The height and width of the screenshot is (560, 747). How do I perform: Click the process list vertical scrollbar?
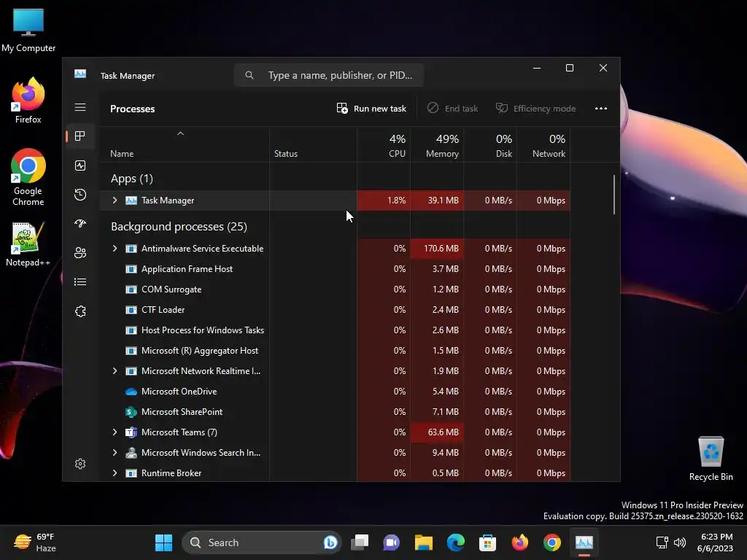(x=614, y=195)
